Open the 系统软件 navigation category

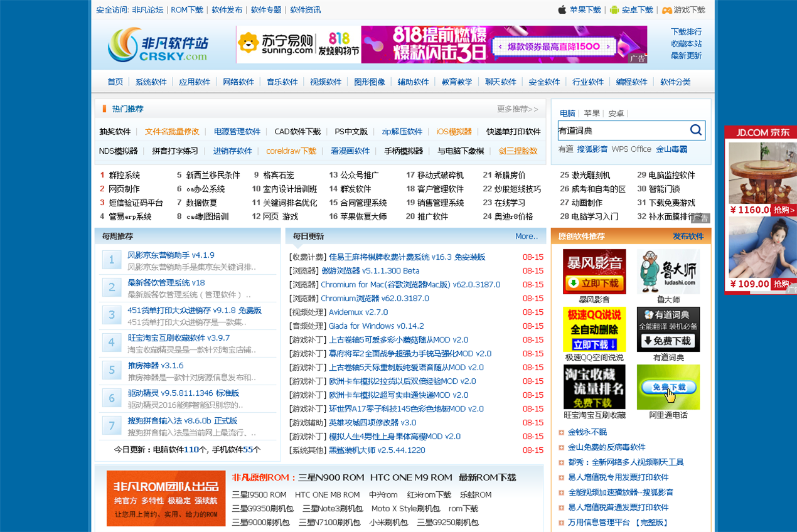pyautogui.click(x=151, y=82)
